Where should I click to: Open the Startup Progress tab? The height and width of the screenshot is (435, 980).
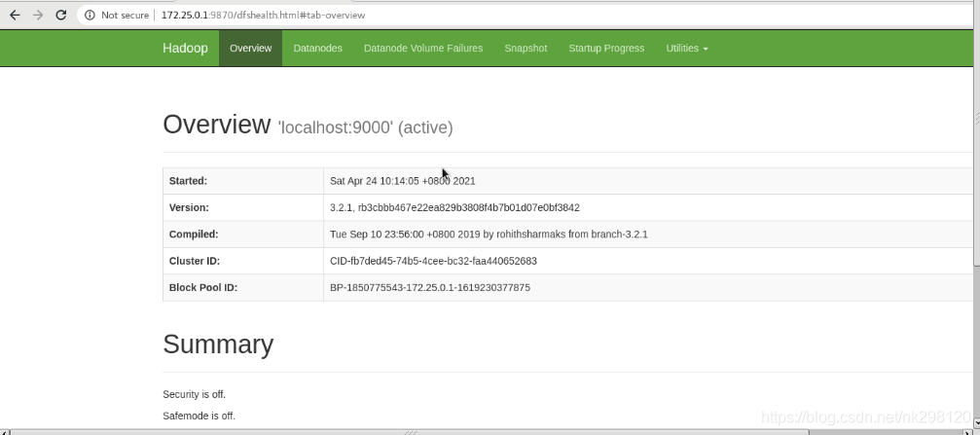tap(606, 48)
